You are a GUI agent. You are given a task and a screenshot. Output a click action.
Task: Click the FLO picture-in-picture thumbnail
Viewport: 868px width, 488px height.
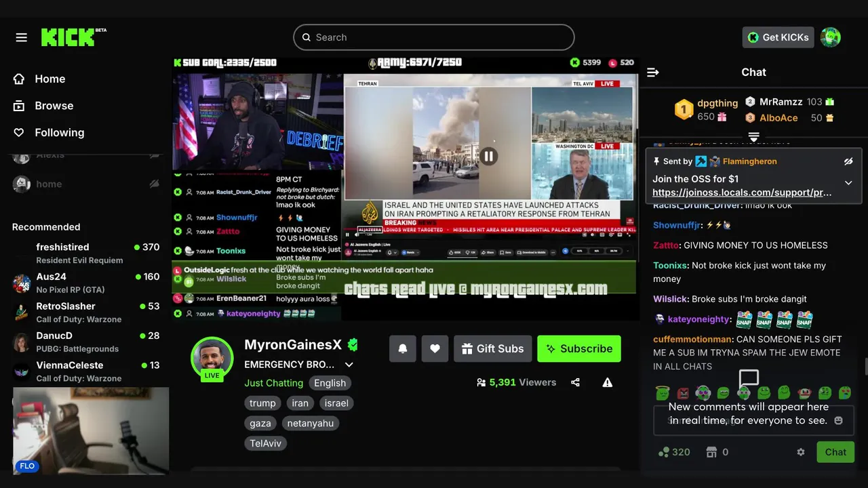pos(91,431)
